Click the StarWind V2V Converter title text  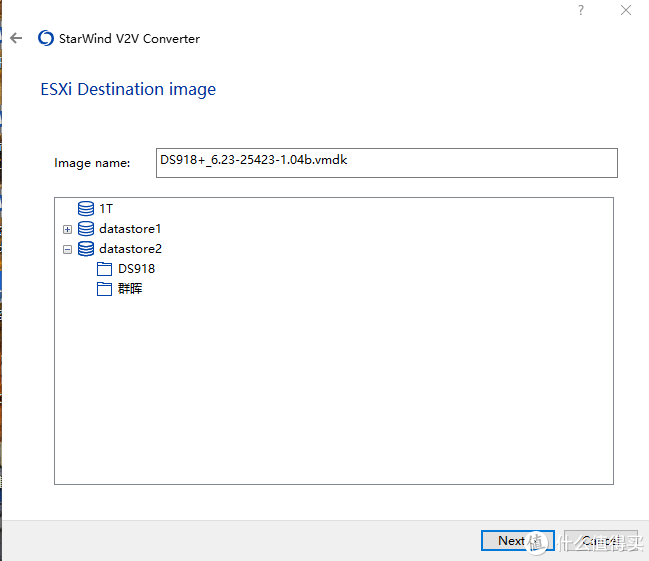pyautogui.click(x=129, y=39)
